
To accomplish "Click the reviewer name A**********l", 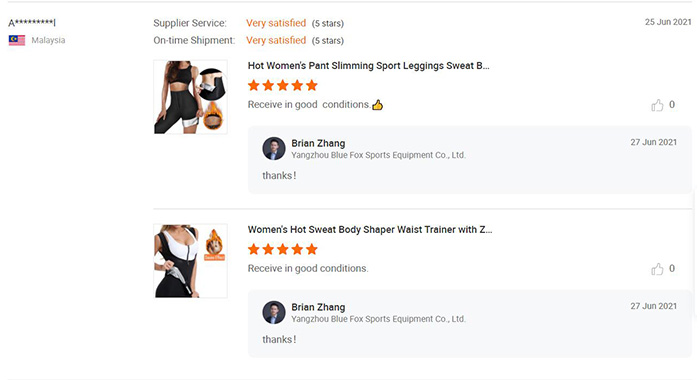I will click(x=32, y=23).
